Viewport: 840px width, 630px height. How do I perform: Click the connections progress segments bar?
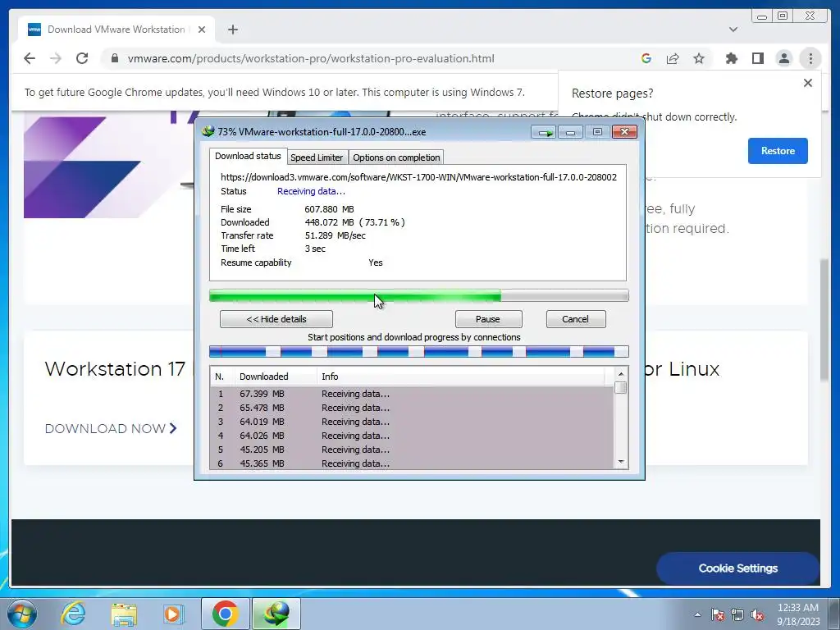418,351
